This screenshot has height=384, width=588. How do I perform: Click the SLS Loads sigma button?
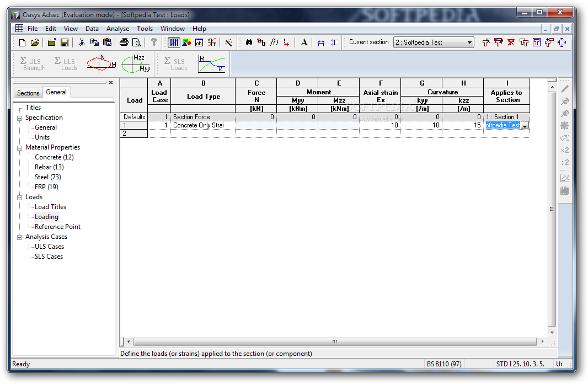(x=176, y=63)
